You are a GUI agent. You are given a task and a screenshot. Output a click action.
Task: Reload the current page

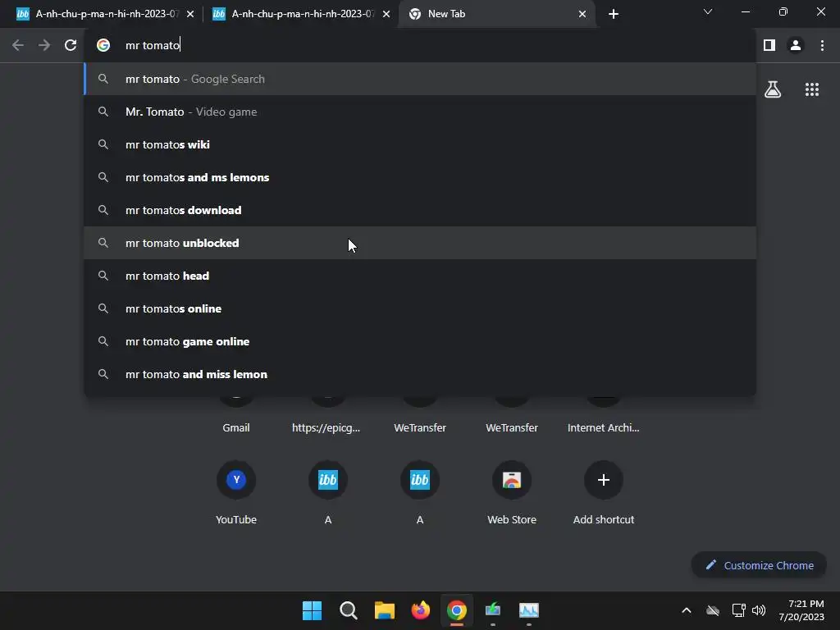point(71,45)
